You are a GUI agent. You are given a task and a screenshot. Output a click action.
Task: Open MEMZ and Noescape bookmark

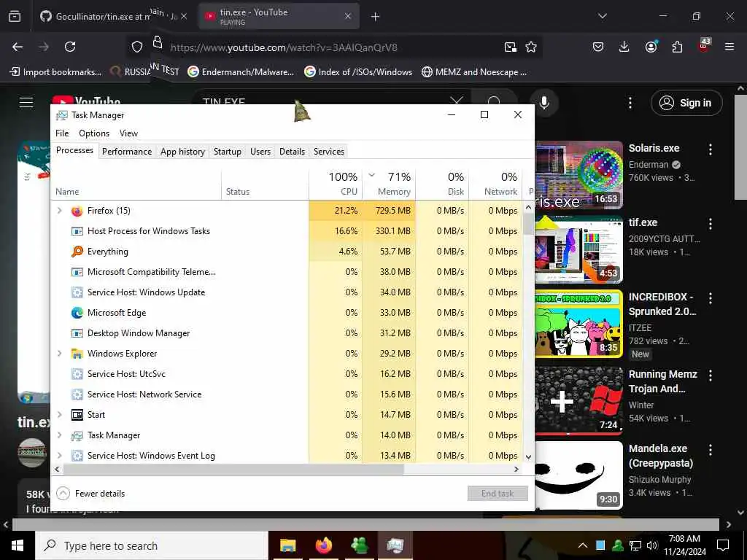pos(474,72)
